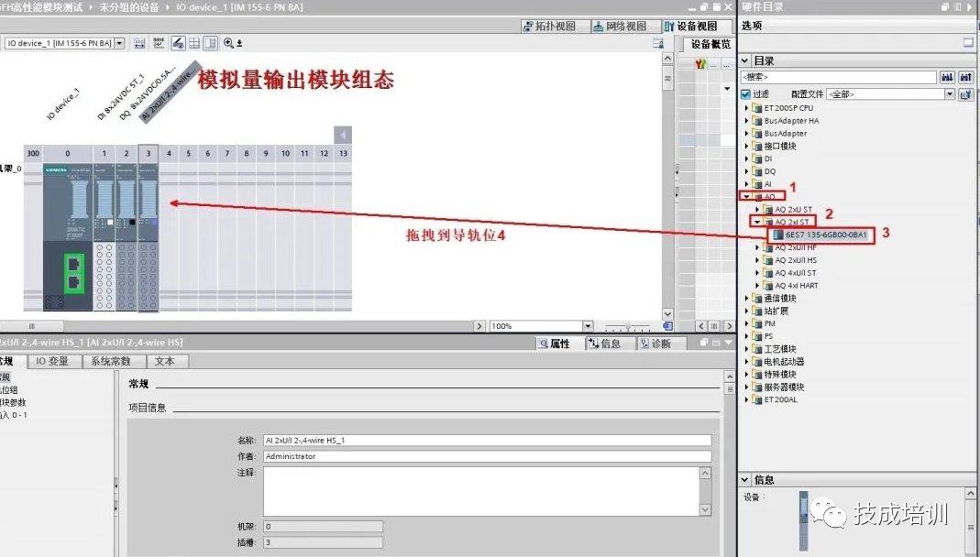The height and width of the screenshot is (557, 980).
Task: Click the DI 8x24VDC ST_1 module label
Action: coord(121,97)
